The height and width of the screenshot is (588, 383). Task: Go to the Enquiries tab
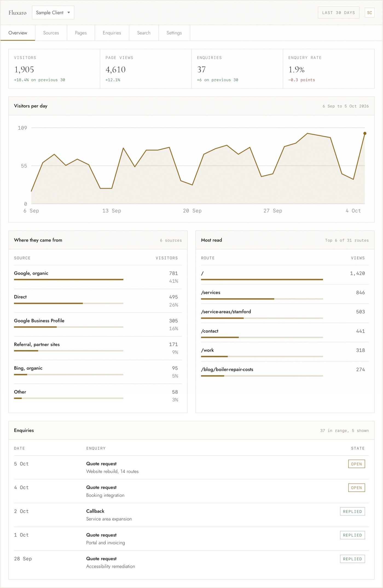pyautogui.click(x=112, y=33)
